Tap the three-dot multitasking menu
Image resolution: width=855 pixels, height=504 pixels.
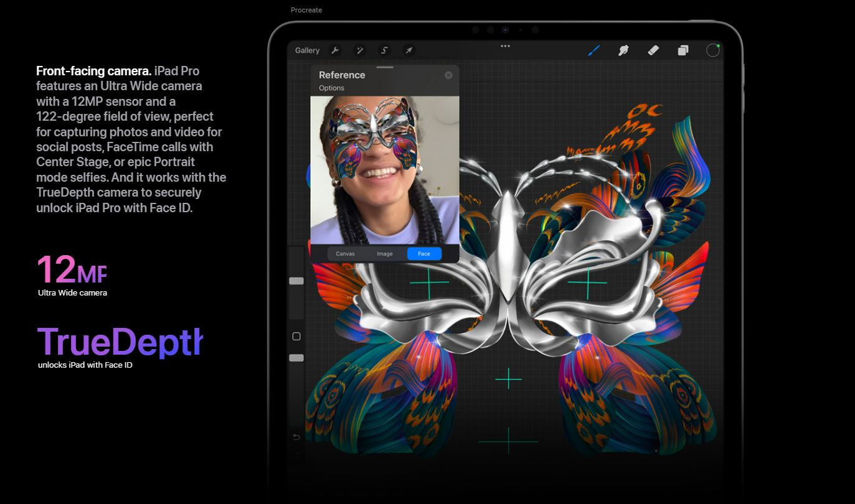coord(505,45)
